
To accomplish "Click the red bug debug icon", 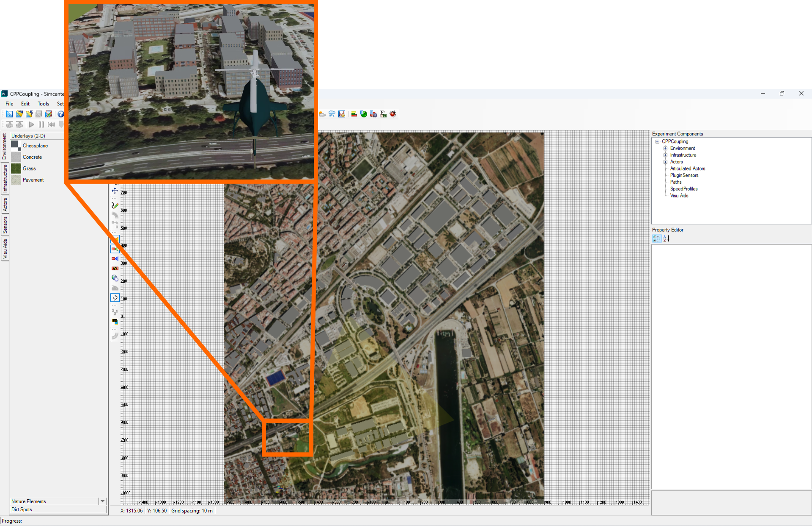I will point(393,114).
